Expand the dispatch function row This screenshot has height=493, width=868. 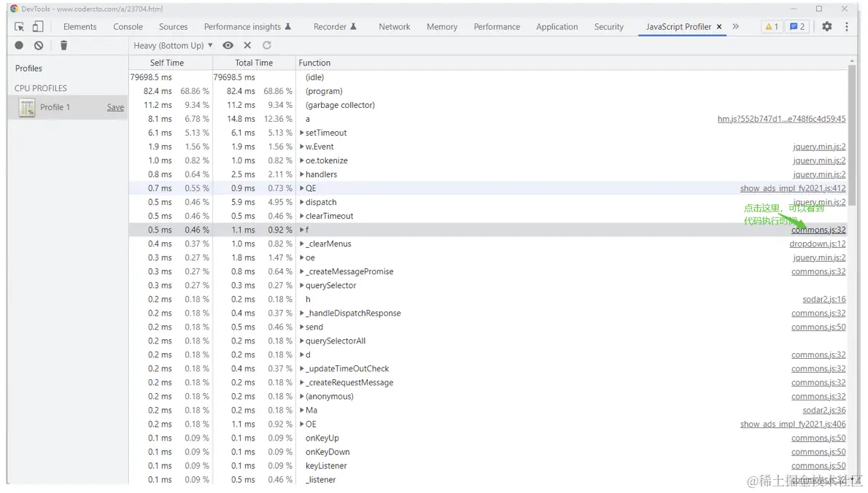[x=302, y=202]
